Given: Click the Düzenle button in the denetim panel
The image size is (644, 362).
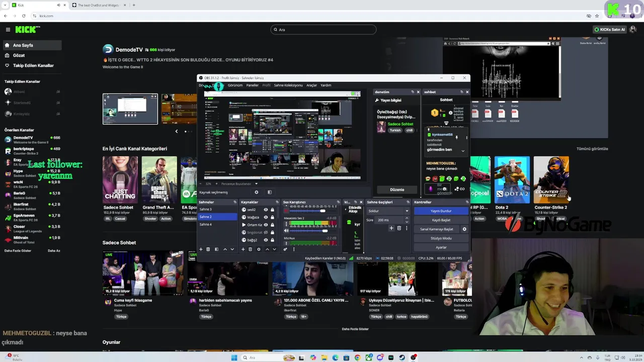Looking at the screenshot, I should [x=397, y=190].
